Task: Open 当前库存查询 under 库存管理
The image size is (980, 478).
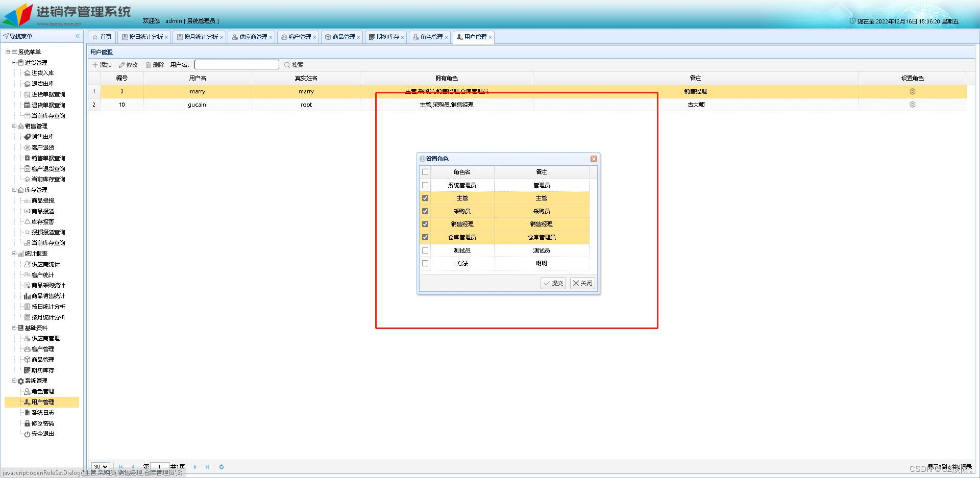Action: tap(48, 243)
